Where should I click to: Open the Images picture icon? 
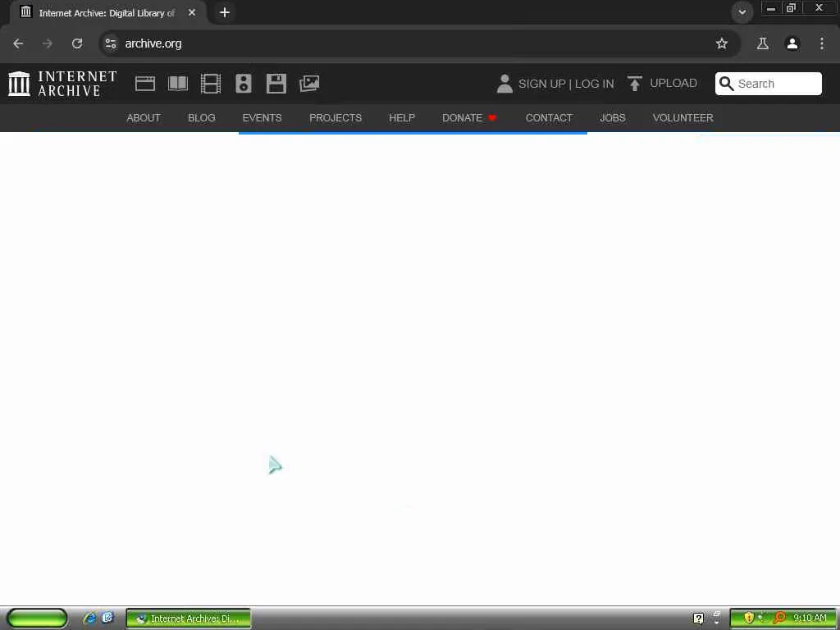pos(309,84)
